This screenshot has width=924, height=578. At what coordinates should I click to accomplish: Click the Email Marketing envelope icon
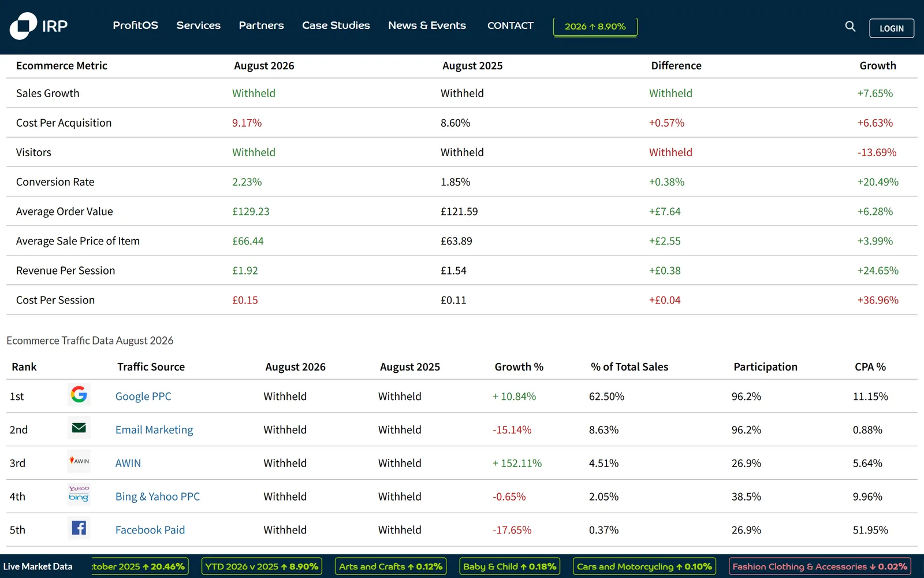tap(79, 428)
